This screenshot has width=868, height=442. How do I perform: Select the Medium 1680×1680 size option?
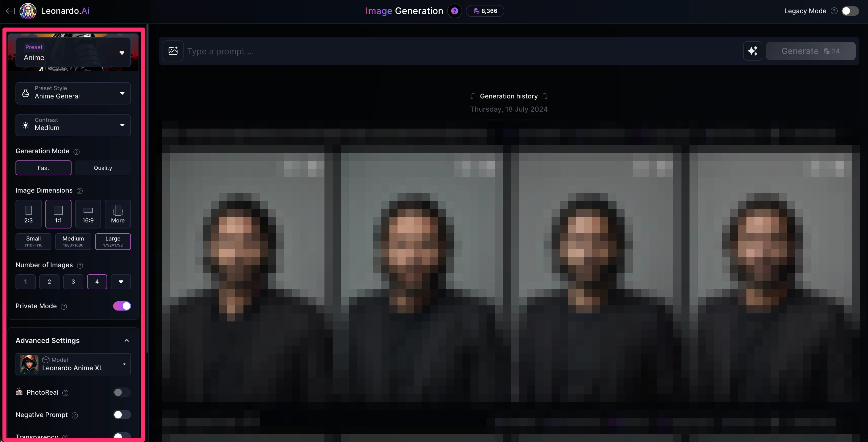pyautogui.click(x=73, y=241)
